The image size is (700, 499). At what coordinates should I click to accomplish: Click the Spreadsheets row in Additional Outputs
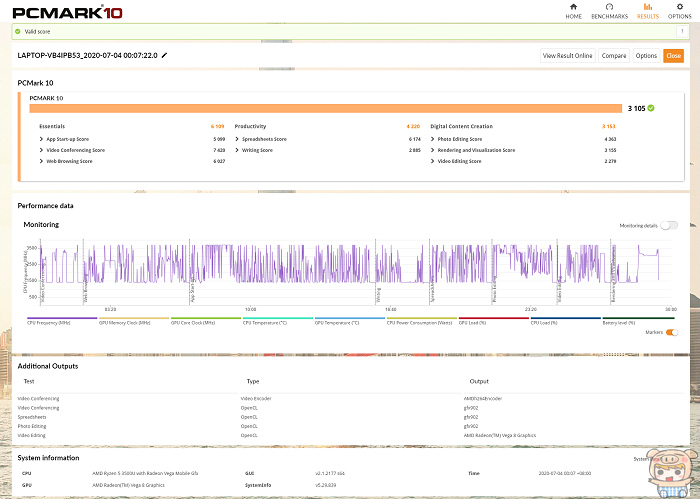[x=350, y=417]
